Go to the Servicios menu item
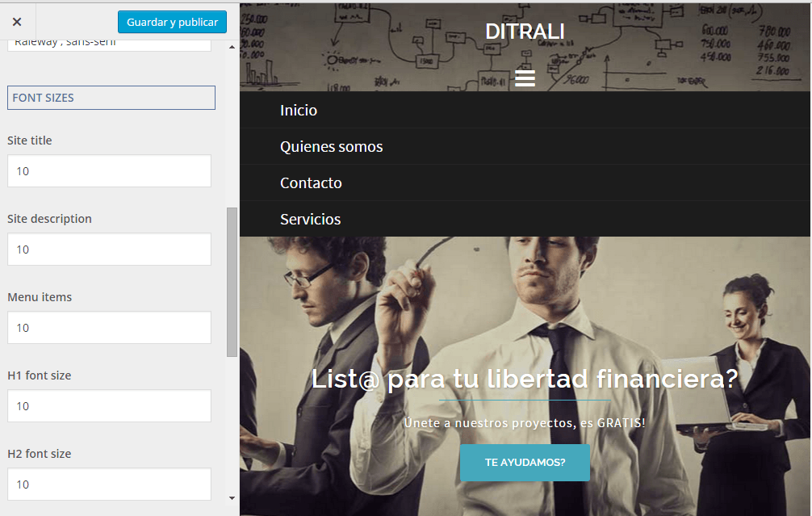 coord(310,219)
